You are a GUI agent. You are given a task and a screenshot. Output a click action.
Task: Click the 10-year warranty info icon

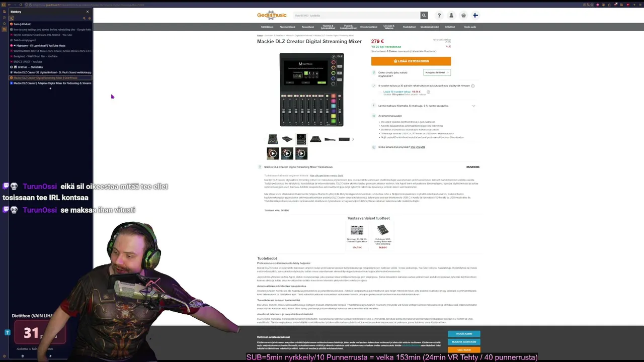428,92
